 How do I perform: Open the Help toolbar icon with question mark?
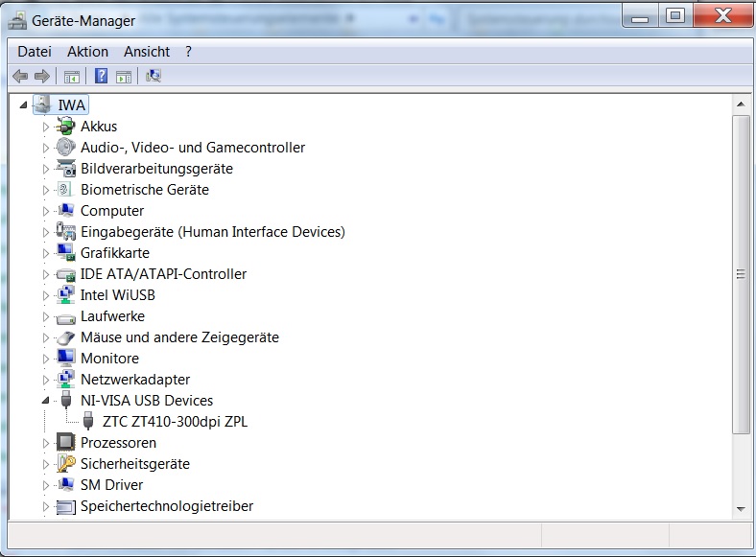tap(102, 76)
